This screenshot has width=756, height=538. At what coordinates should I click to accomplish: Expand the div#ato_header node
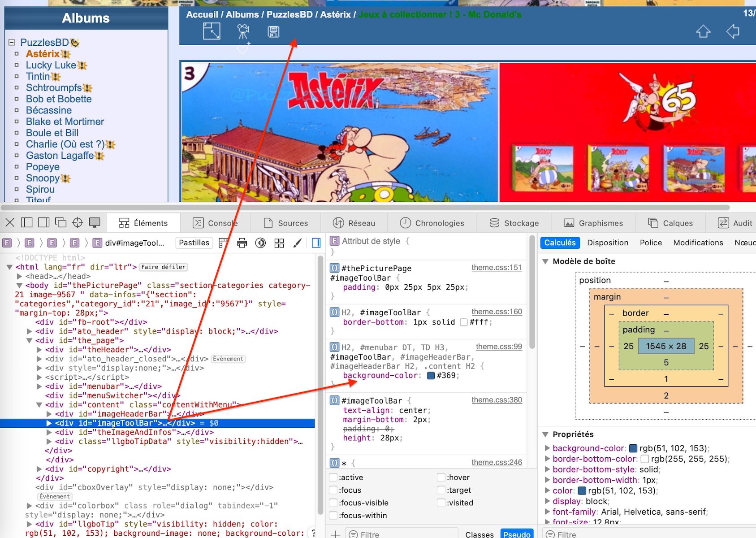pos(29,331)
